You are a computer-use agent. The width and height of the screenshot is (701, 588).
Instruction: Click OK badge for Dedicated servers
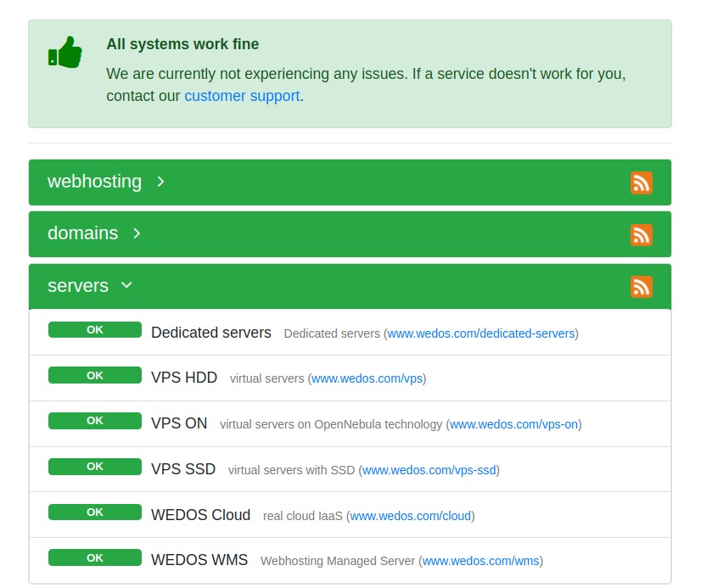click(95, 330)
